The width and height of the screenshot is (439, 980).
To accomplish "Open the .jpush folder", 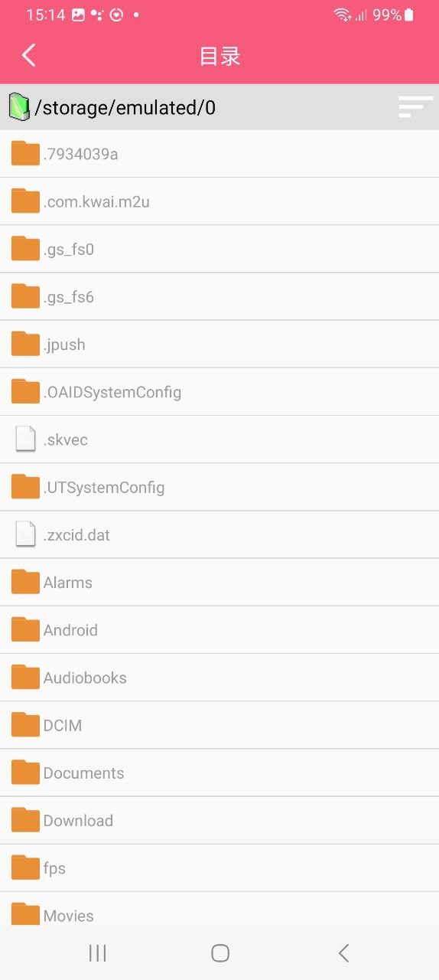I will click(x=219, y=344).
